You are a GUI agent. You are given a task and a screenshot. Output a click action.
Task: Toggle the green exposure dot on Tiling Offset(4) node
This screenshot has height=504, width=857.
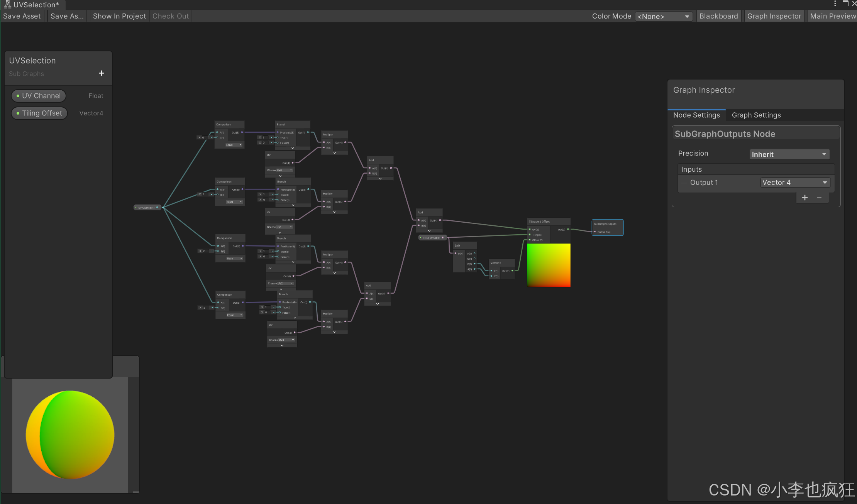point(421,237)
